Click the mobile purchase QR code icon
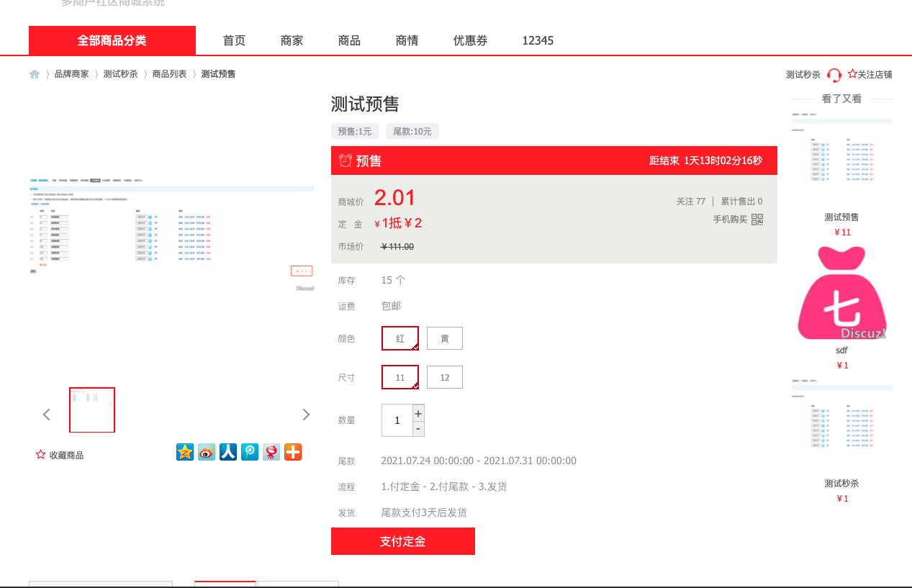 click(757, 220)
